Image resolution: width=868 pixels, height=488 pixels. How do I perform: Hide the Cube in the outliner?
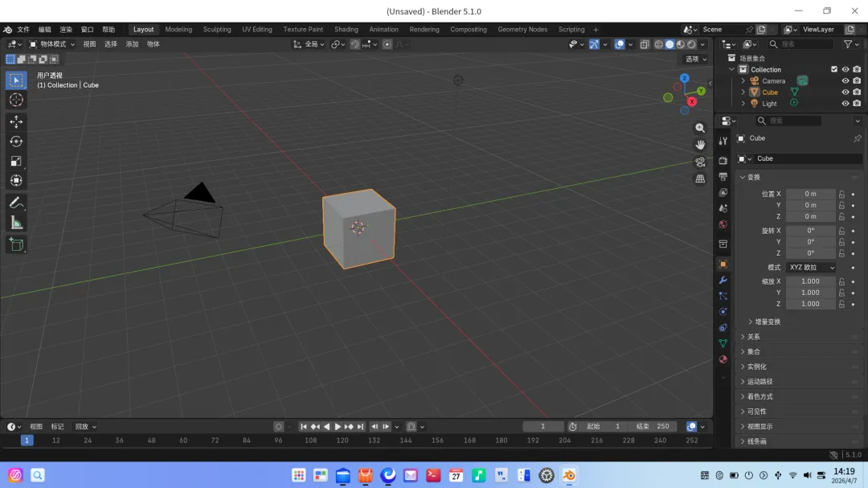pos(845,92)
